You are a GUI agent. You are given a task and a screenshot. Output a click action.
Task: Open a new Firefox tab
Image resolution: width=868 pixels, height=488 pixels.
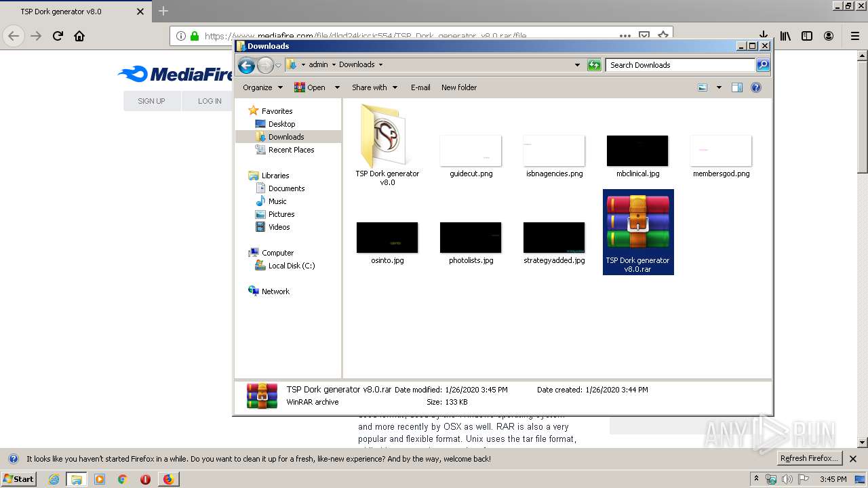click(163, 11)
